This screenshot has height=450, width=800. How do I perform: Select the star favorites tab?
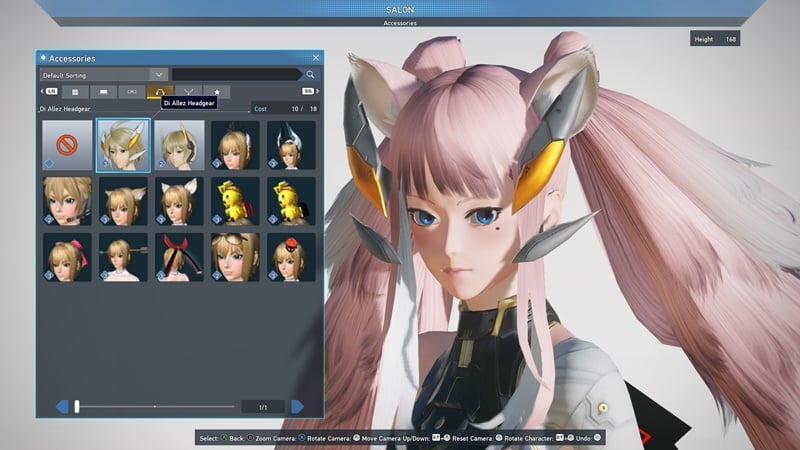tap(217, 92)
